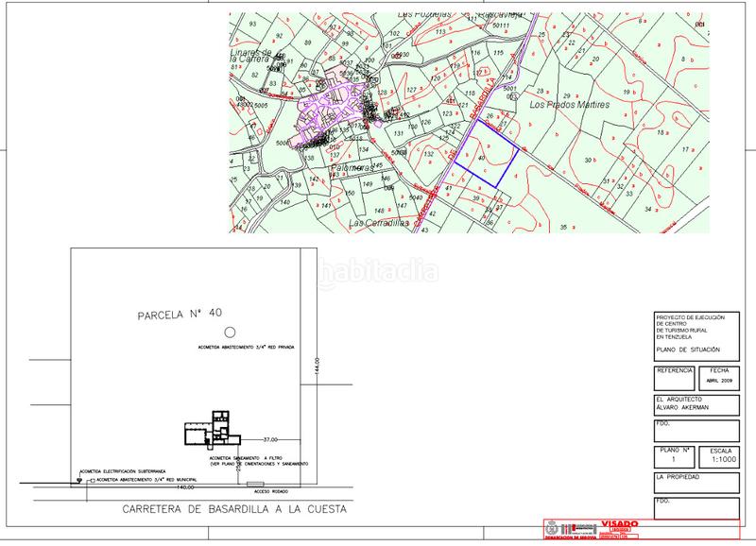
Task: Click the Referencia box in the title block
Action: coord(674,378)
